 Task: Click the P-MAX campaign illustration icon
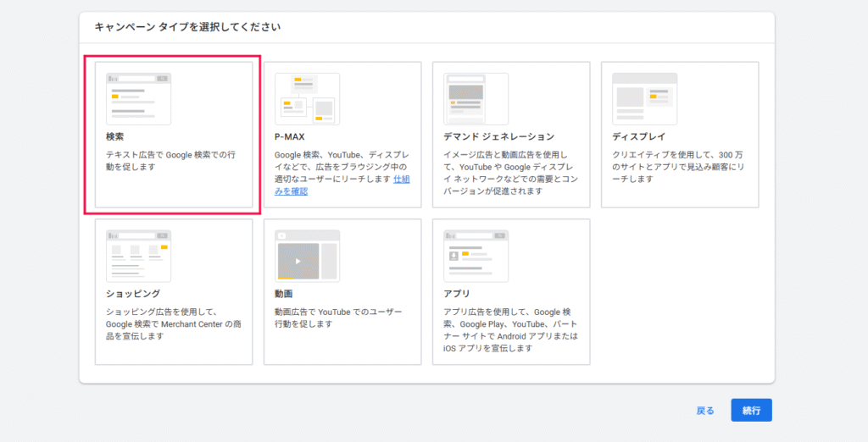(x=307, y=99)
